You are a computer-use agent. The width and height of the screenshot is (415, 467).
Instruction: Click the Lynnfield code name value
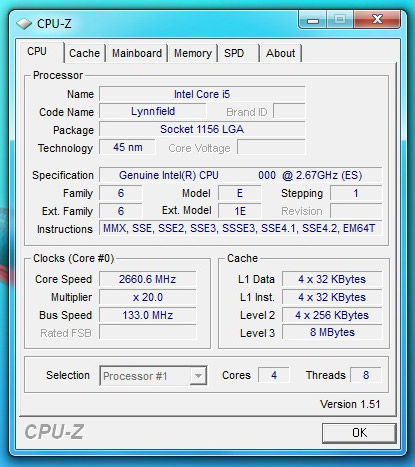pos(153,111)
